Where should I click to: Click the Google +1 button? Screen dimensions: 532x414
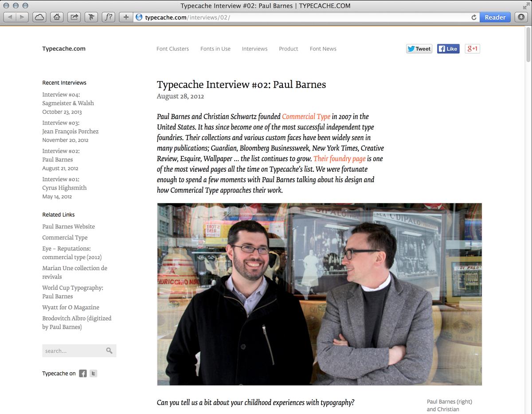point(472,49)
